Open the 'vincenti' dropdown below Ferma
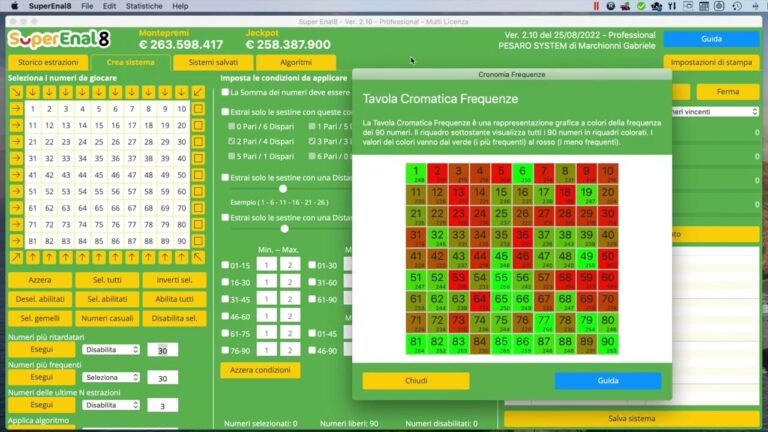 pyautogui.click(x=715, y=112)
